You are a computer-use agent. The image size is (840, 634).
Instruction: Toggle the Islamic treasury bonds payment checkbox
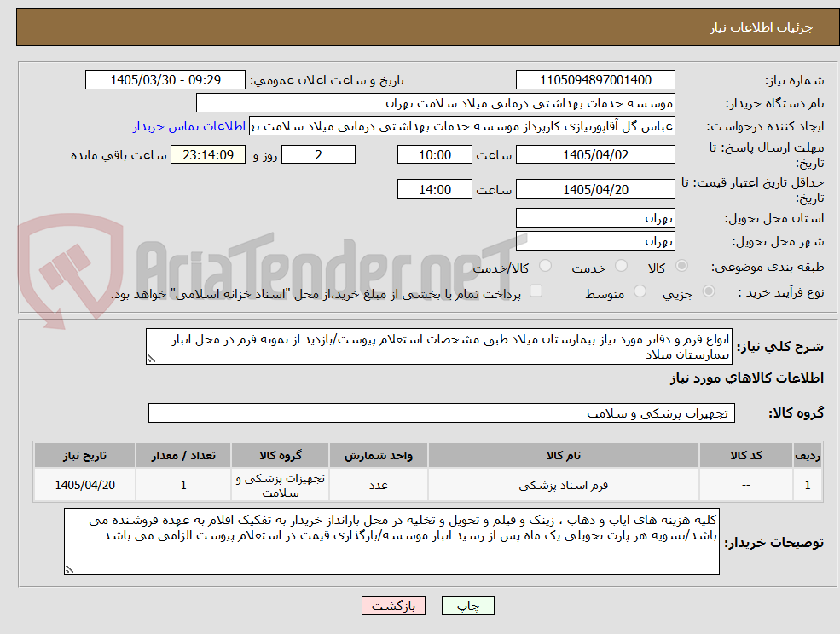click(536, 291)
